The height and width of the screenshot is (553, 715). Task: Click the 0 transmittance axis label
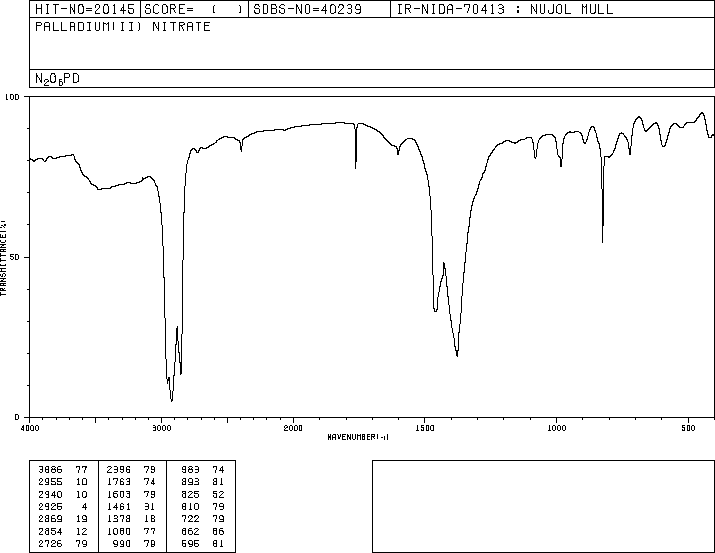[17, 417]
